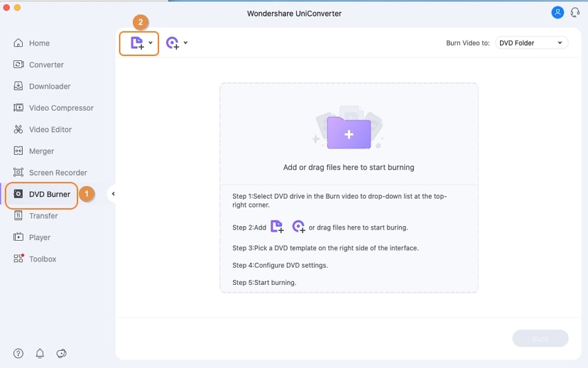The height and width of the screenshot is (368, 588).
Task: Click the load disc icon in Step 2
Action: coord(299,227)
